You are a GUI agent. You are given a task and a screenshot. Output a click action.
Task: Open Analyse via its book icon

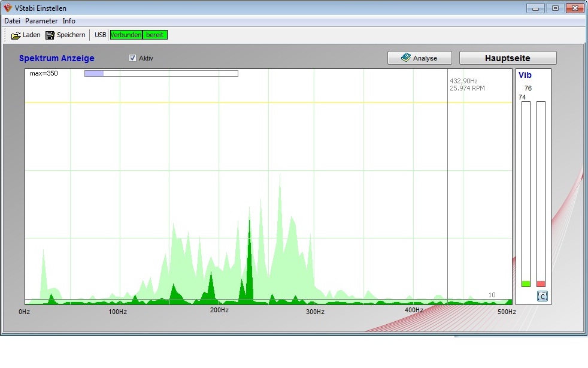pyautogui.click(x=406, y=58)
